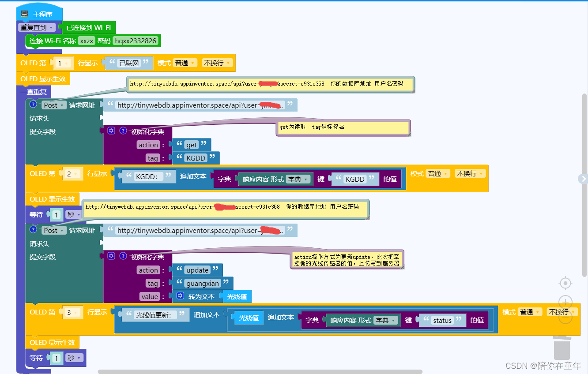The height and width of the screenshot is (374, 588).
Task: Edit the 光线值更新: text field
Action: point(156,315)
